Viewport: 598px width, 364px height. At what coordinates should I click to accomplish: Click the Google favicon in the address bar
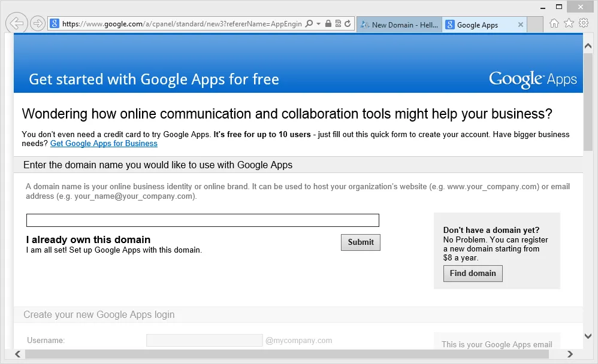[x=55, y=23]
